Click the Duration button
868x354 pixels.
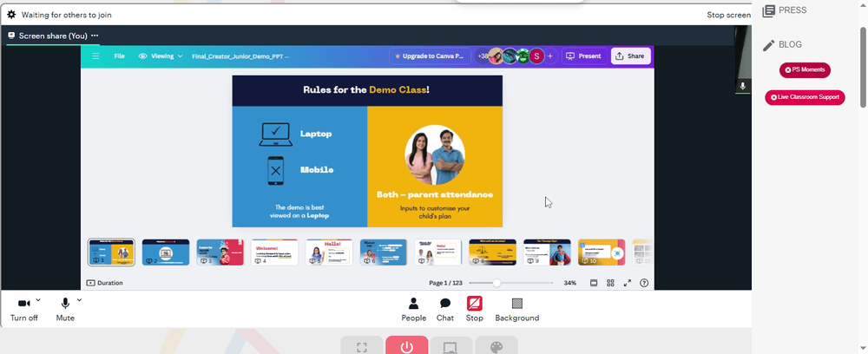105,283
